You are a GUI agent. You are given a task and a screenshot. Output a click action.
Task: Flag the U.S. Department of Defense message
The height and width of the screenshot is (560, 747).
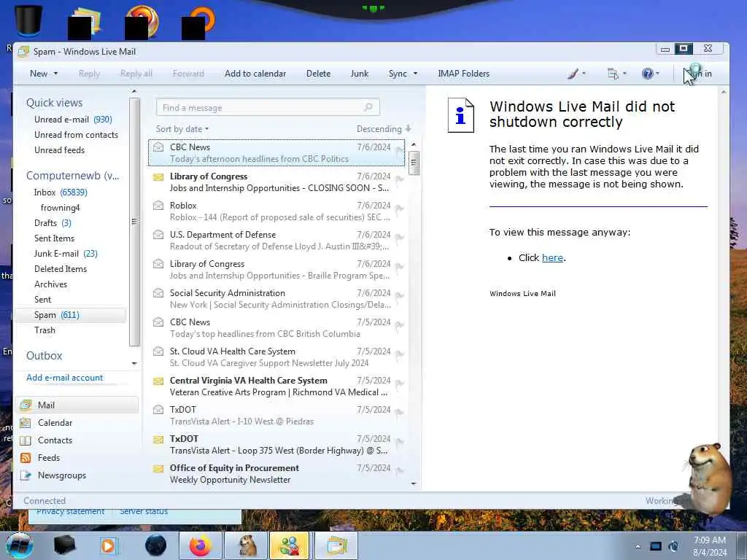click(399, 238)
